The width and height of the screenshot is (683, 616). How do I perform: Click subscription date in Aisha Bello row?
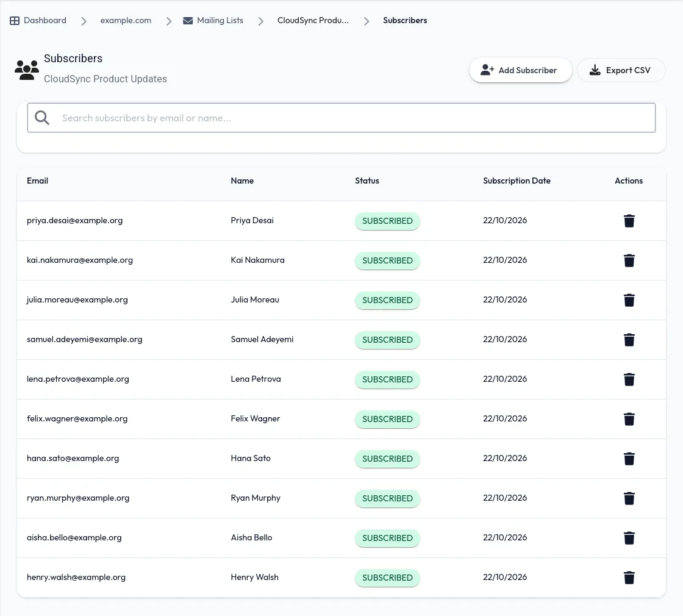(505, 537)
